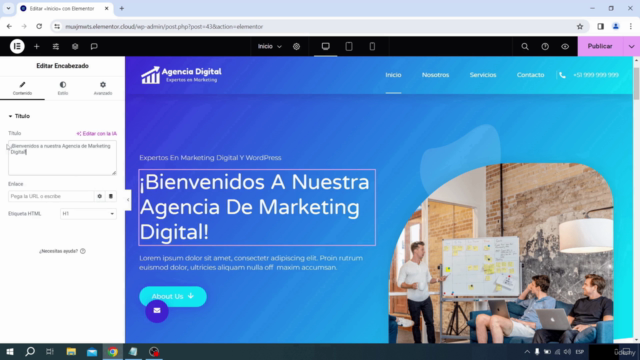Switch to the Contenido tab
Screen dimensions: 640x360
[x=22, y=88]
